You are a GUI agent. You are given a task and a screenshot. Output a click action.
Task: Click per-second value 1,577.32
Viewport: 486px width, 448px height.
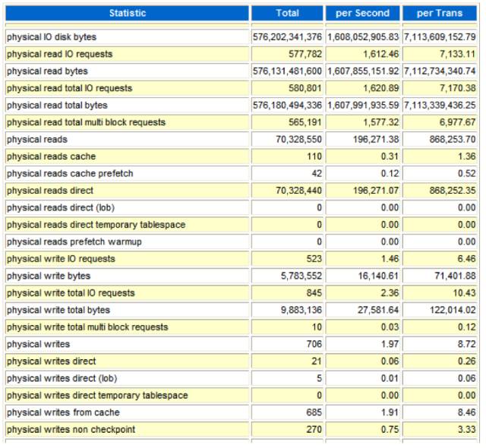pos(381,122)
